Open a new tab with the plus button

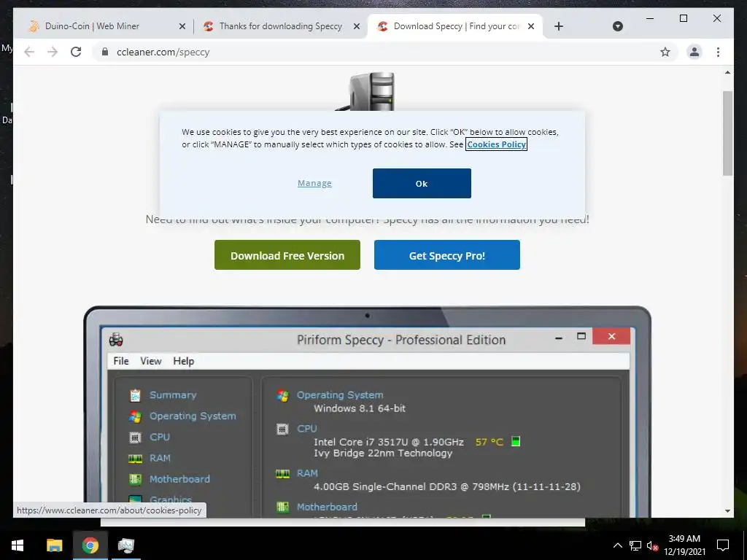pyautogui.click(x=559, y=26)
